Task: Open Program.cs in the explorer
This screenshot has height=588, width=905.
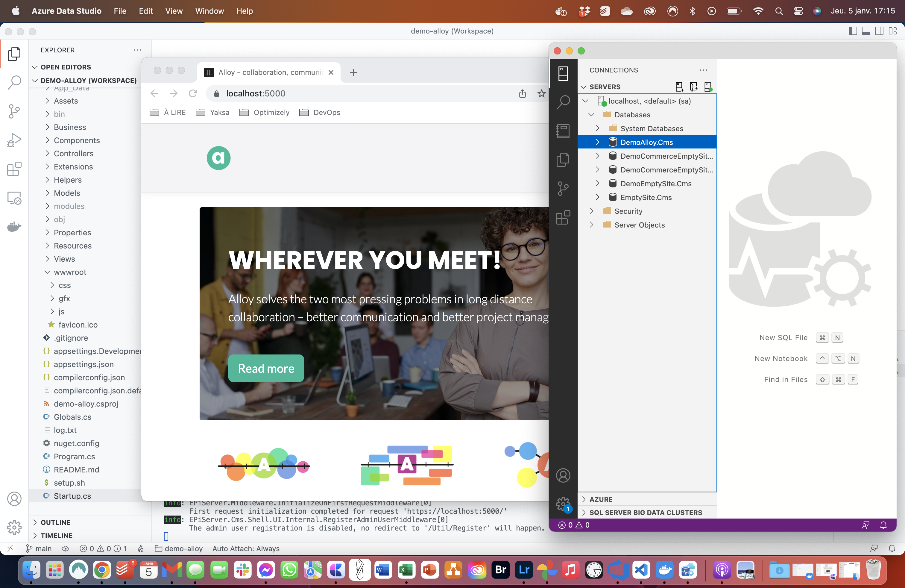Action: click(74, 456)
